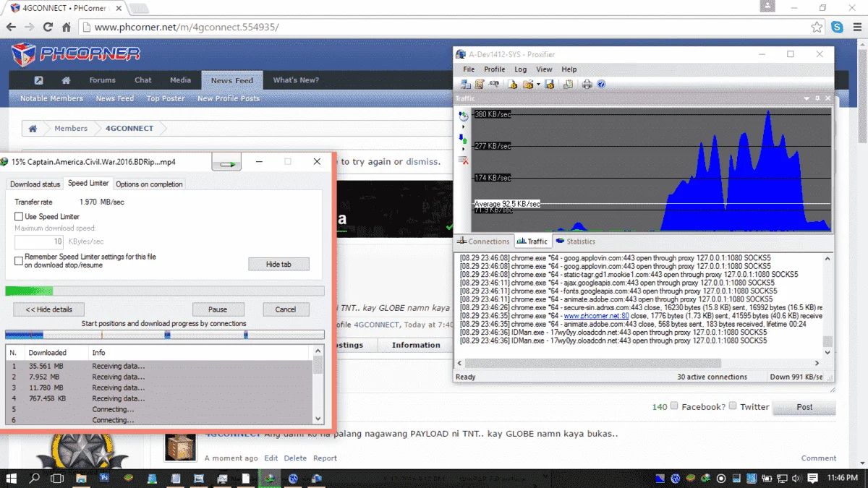The image size is (868, 488).
Task: Click the green download progress bar
Action: click(x=164, y=291)
